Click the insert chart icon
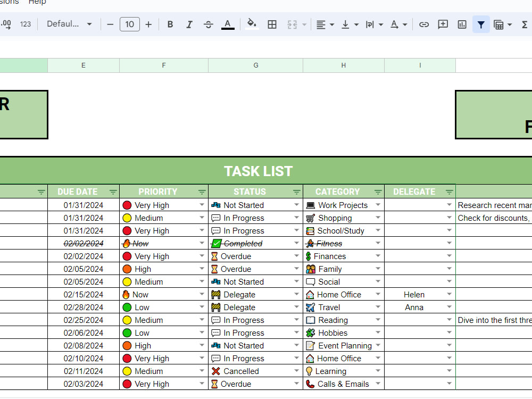Viewport: 532px width, 399px height. (x=462, y=24)
